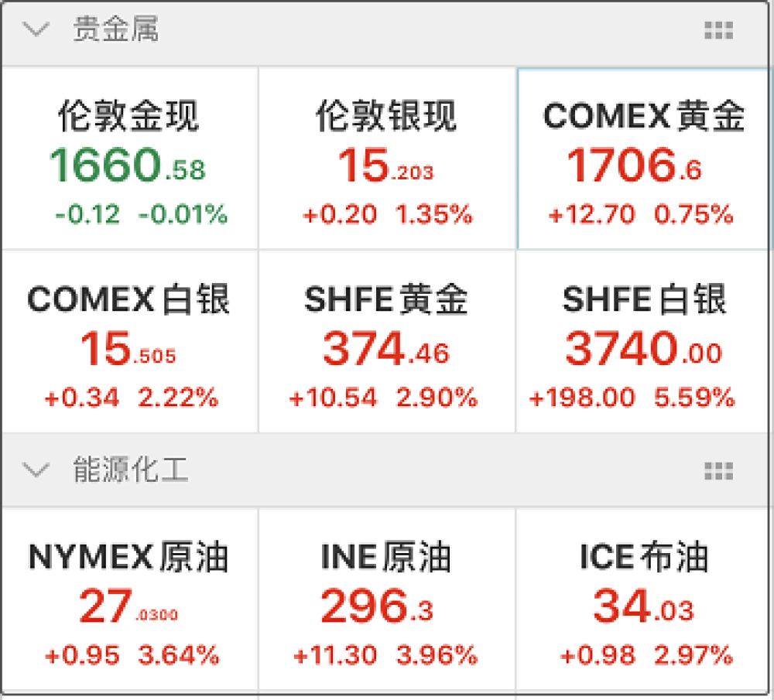
Task: Open the 伦敦金现 quote tile
Action: [x=129, y=159]
